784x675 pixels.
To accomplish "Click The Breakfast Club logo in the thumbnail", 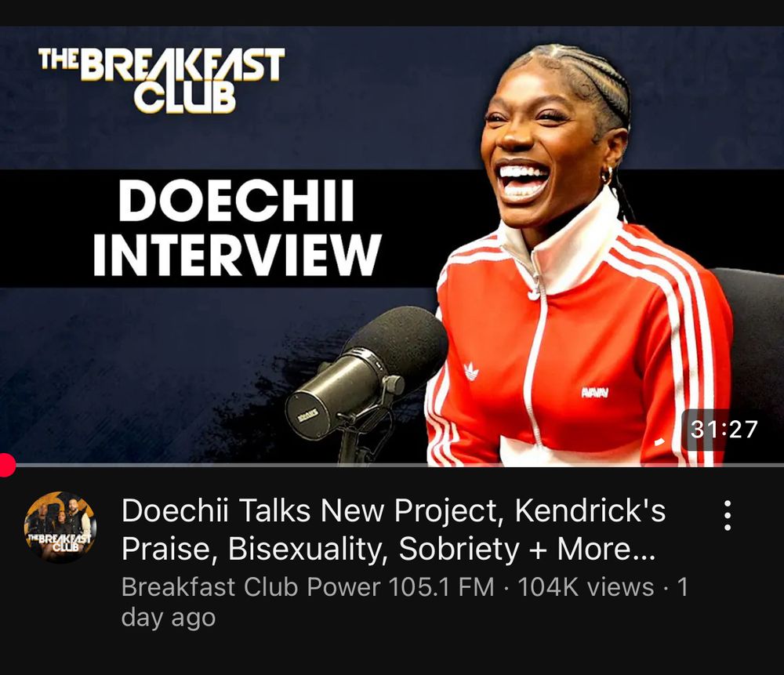I will pyautogui.click(x=162, y=80).
